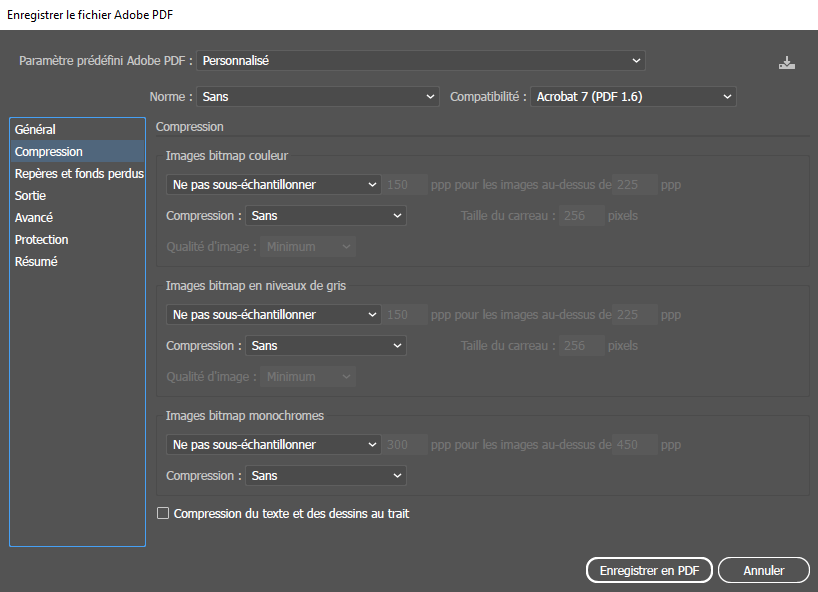Show the Protection settings
The image size is (818, 592).
pos(42,240)
